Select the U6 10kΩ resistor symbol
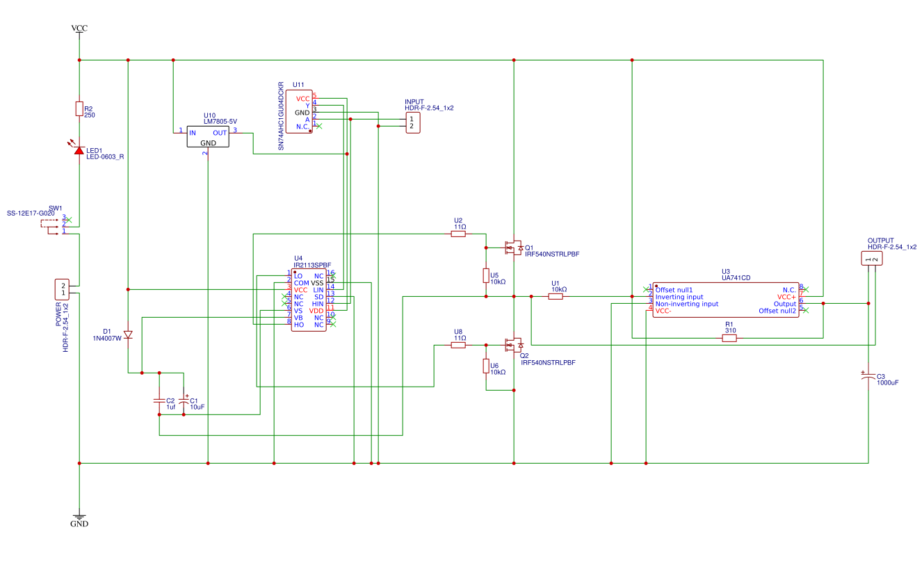 coord(486,366)
